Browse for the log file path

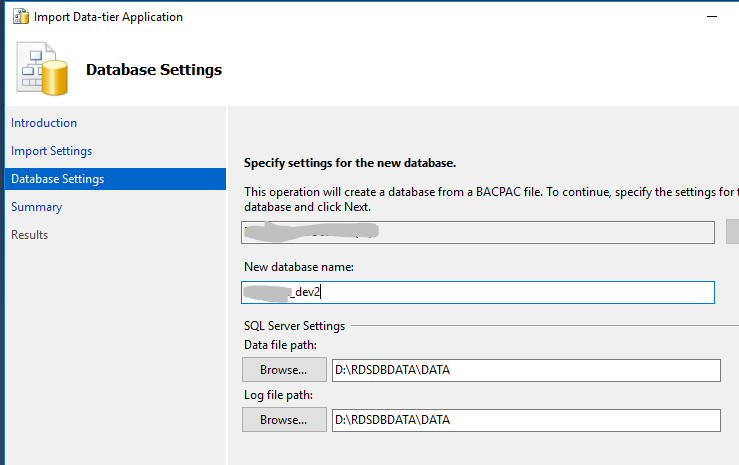coord(284,420)
